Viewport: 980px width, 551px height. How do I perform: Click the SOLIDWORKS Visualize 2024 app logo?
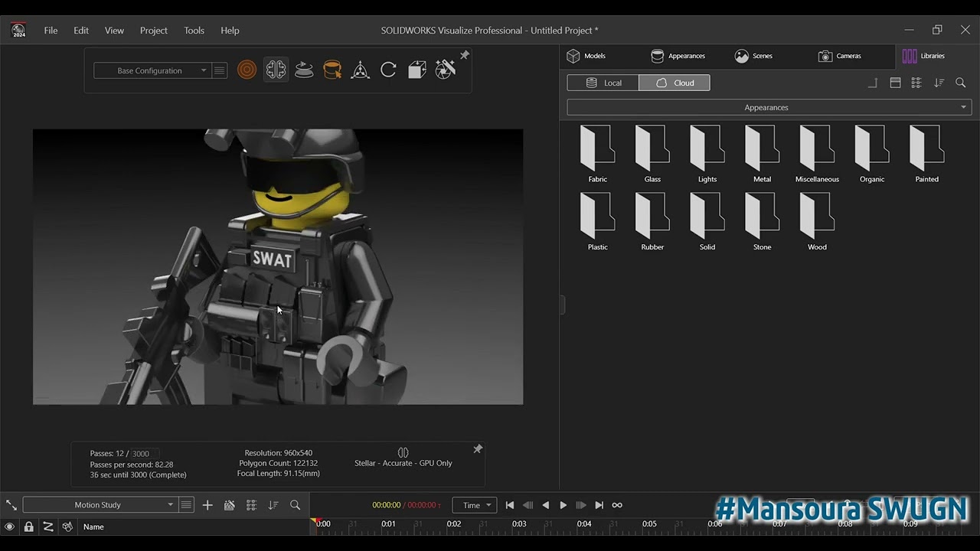[x=18, y=30]
